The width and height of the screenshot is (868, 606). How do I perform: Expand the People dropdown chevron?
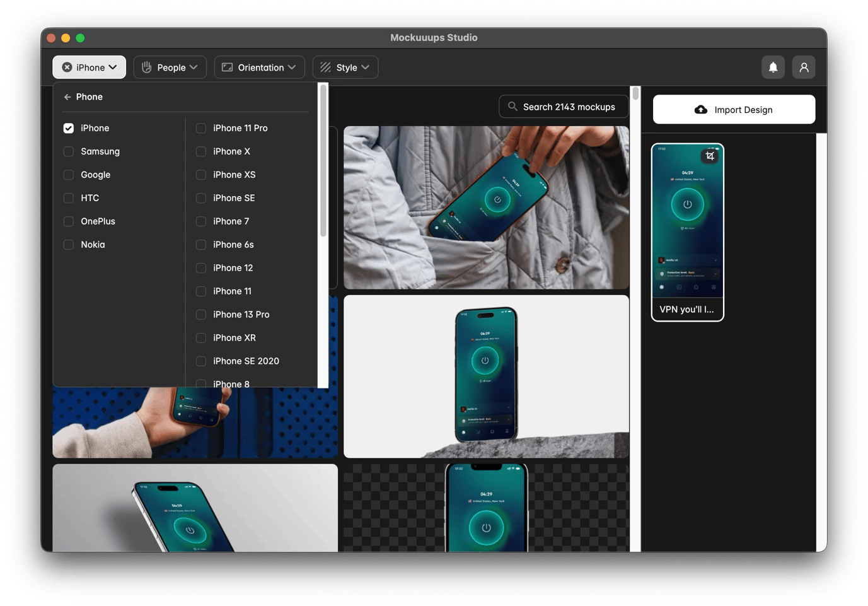pyautogui.click(x=194, y=67)
